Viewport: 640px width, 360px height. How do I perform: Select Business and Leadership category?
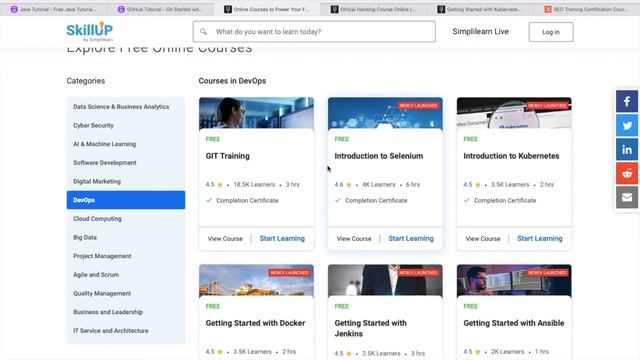126,312
